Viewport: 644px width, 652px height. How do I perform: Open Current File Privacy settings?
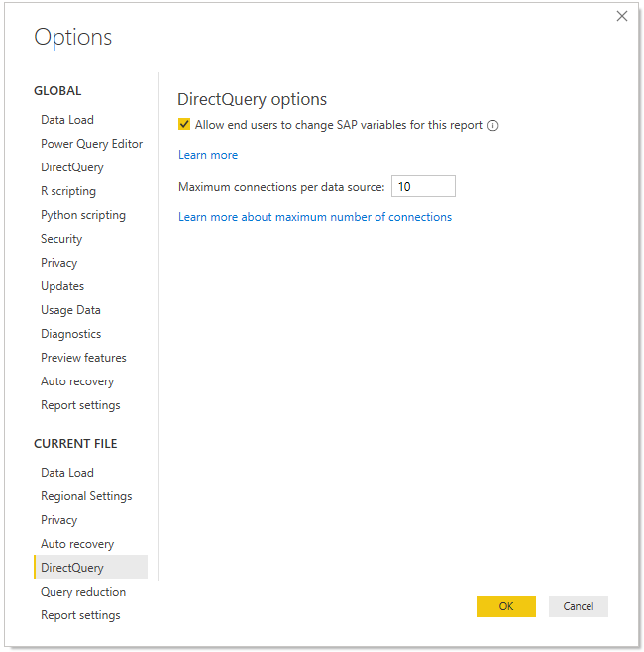tap(59, 520)
